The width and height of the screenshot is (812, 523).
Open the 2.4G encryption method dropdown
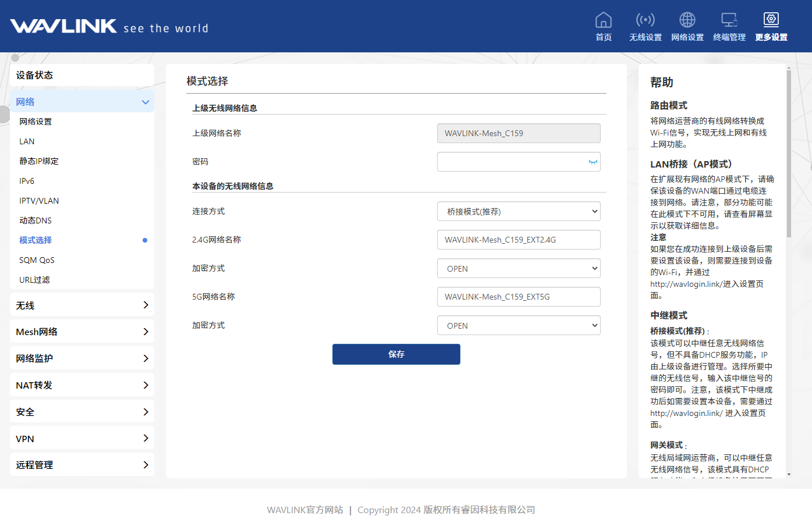(x=518, y=269)
